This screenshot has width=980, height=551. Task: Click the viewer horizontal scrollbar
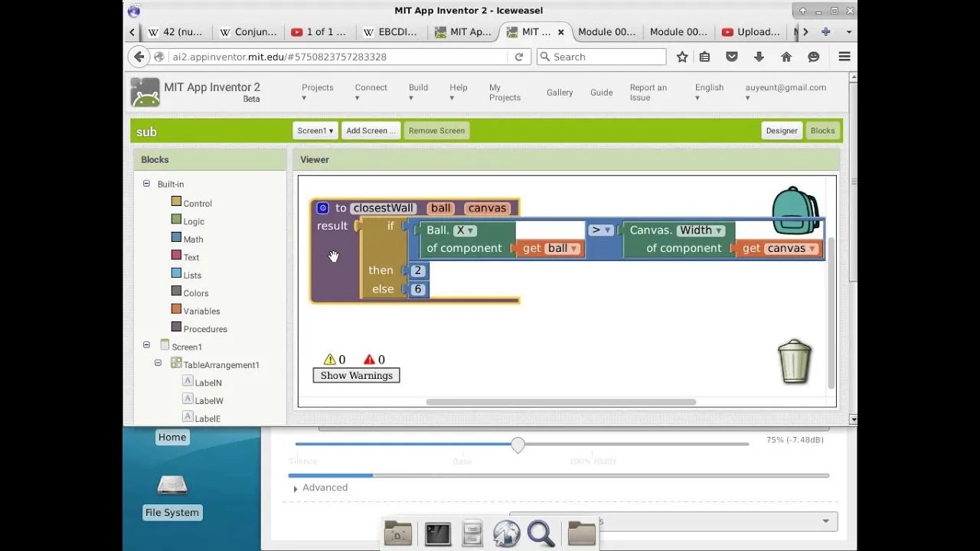coord(560,402)
